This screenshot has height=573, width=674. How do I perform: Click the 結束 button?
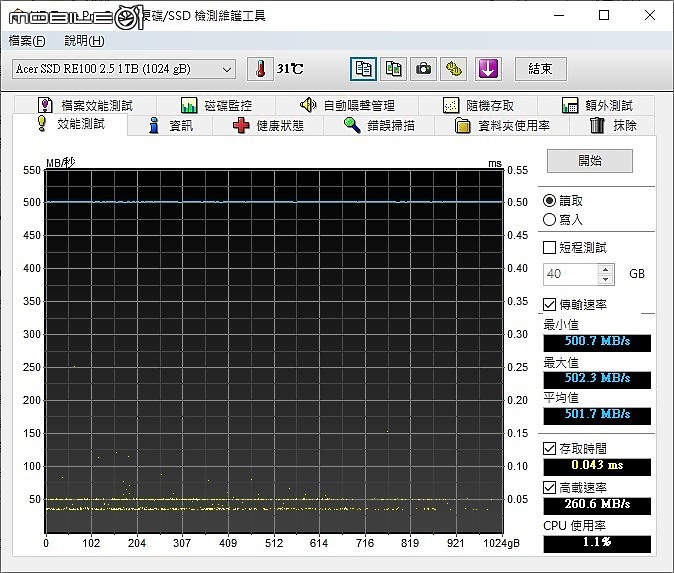[540, 69]
